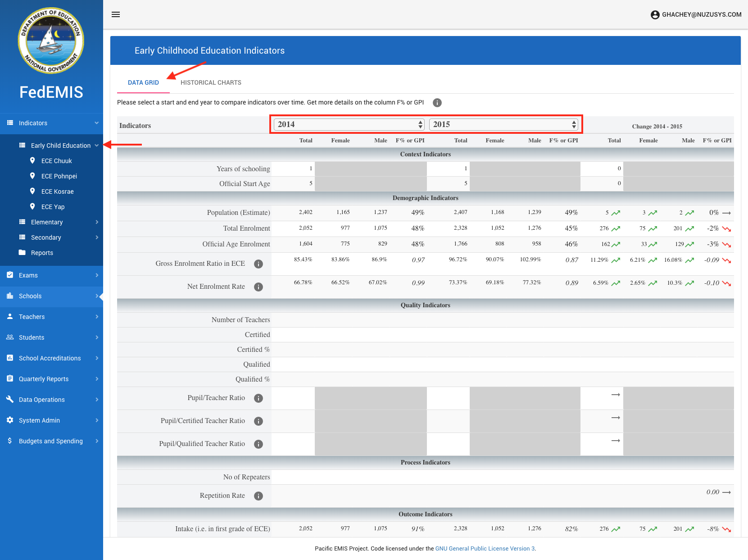Show info for Gross Enrolment Ratio in ECE

point(258,264)
